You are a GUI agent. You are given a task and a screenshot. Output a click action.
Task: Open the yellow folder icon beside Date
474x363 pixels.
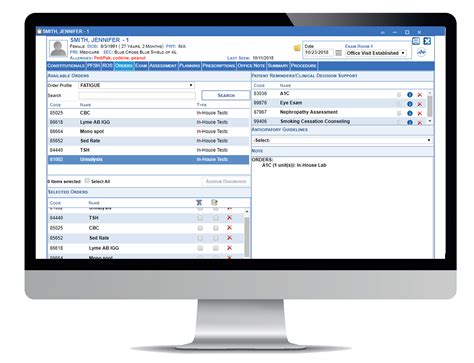click(297, 48)
